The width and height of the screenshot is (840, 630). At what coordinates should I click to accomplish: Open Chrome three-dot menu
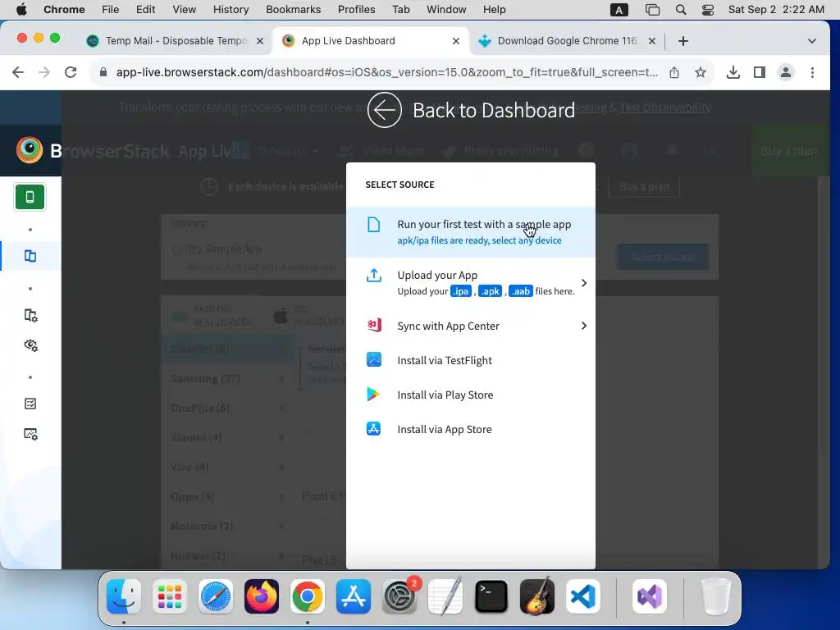[x=812, y=72]
